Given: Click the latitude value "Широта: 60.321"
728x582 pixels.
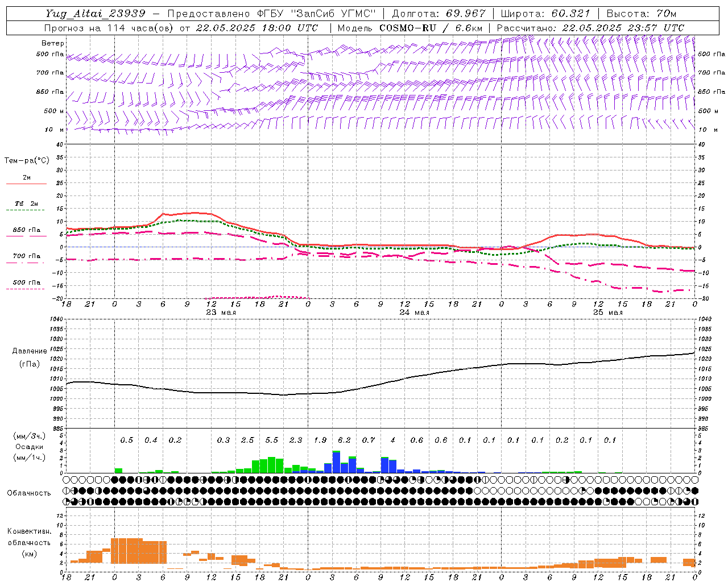Looking at the screenshot, I should [x=545, y=14].
